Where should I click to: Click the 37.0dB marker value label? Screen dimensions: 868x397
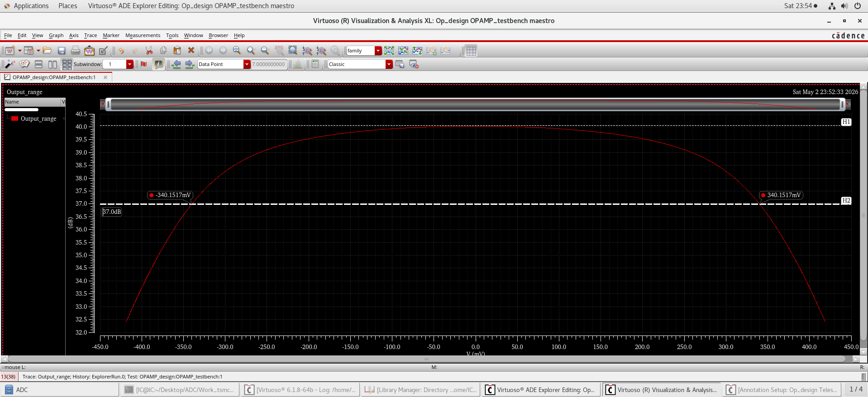coord(112,212)
